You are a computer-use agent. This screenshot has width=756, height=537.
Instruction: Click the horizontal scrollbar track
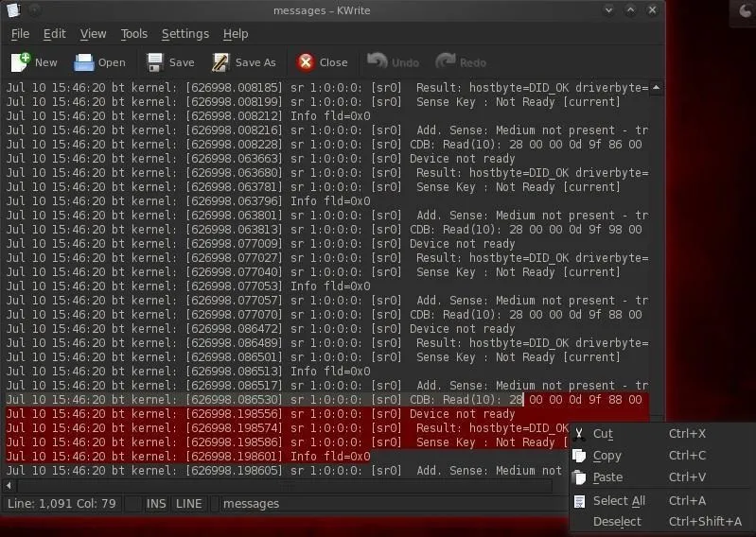[x=285, y=485]
